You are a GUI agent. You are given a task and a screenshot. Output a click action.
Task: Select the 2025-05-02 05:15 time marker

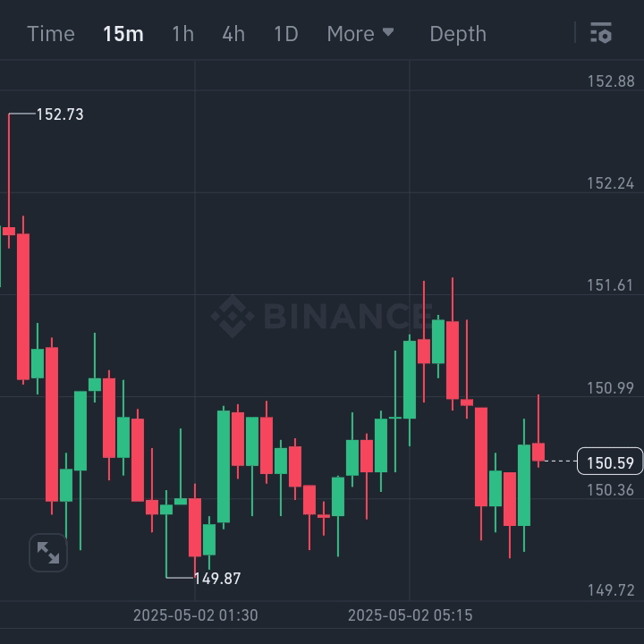[x=410, y=615]
